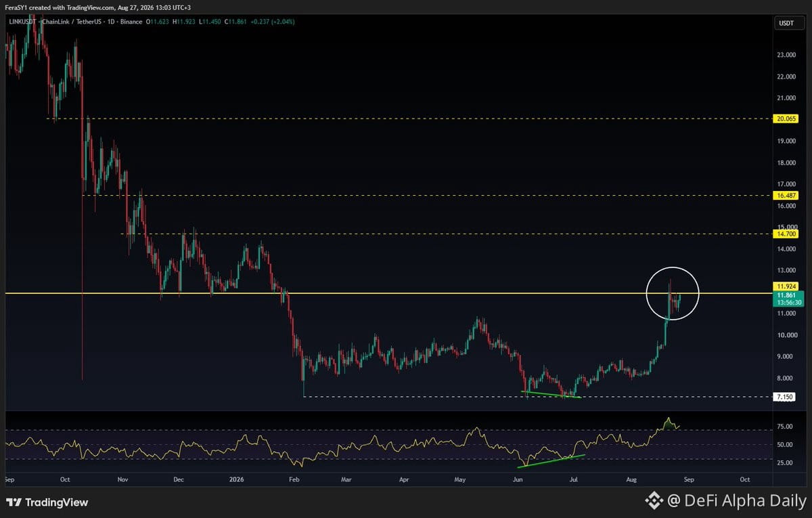The width and height of the screenshot is (812, 518).
Task: Click the L11.450 low value
Action: coord(210,22)
